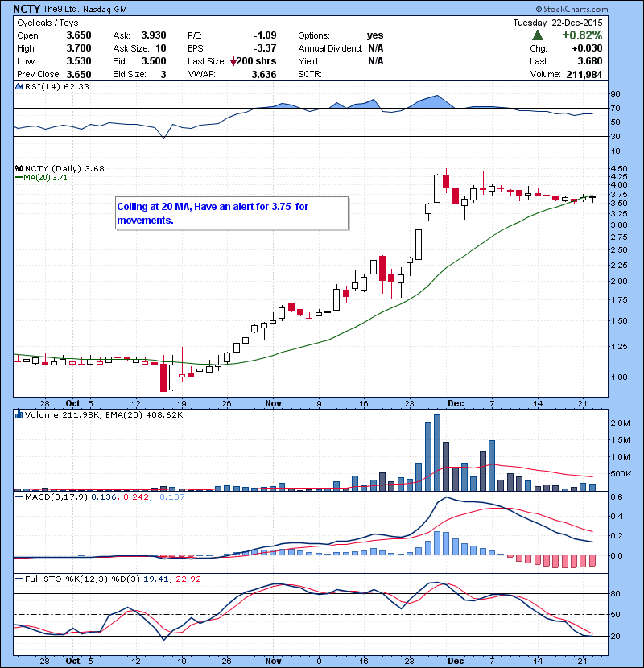The height and width of the screenshot is (668, 644).
Task: Click the VWAP value 3.636
Action: click(x=264, y=75)
